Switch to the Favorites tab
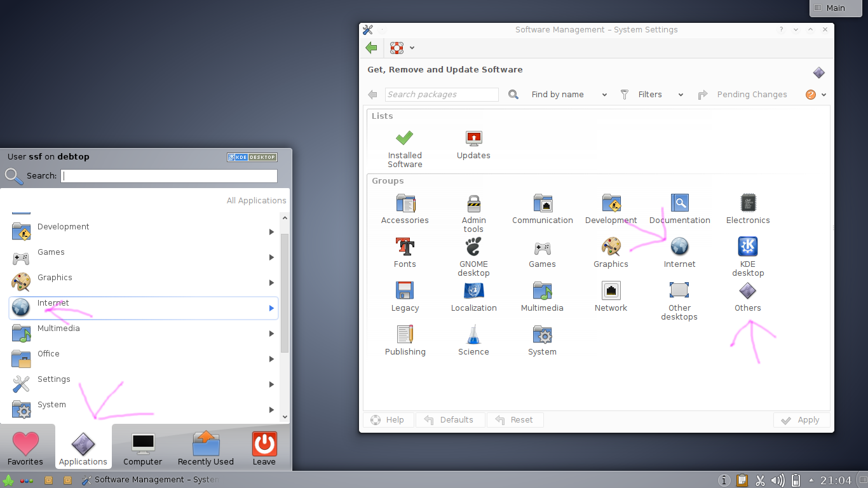The image size is (868, 488). pyautogui.click(x=25, y=449)
